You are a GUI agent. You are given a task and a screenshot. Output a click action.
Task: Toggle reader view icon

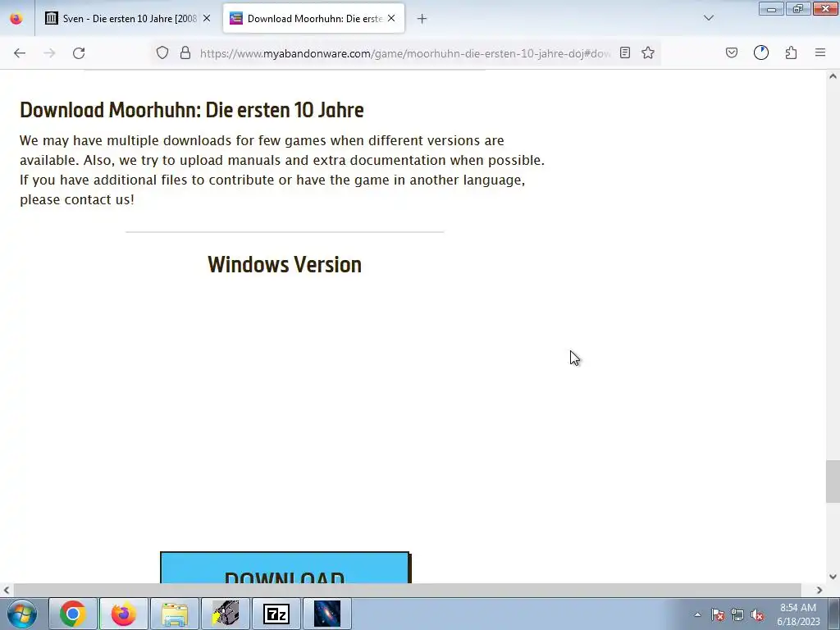pyautogui.click(x=624, y=52)
